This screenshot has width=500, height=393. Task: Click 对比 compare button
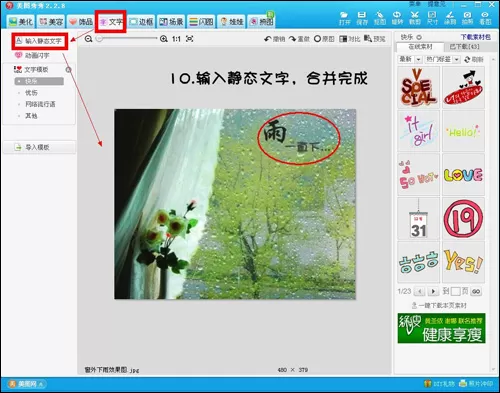(x=349, y=39)
